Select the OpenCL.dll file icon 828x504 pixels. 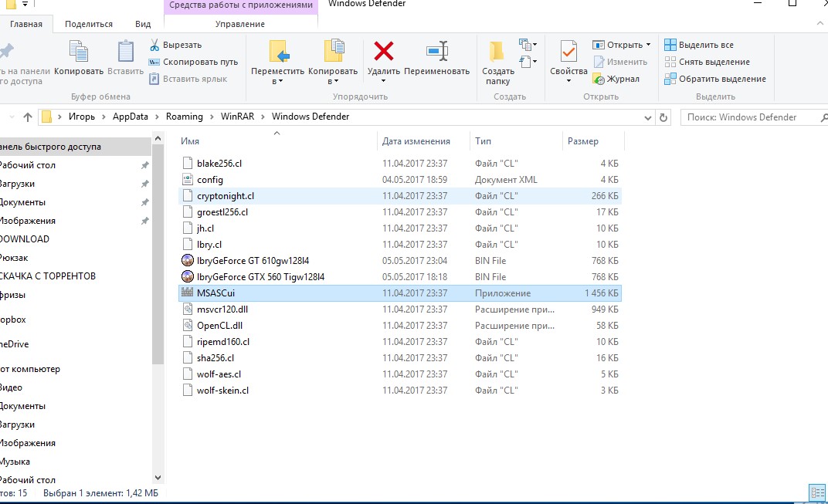pyautogui.click(x=187, y=326)
